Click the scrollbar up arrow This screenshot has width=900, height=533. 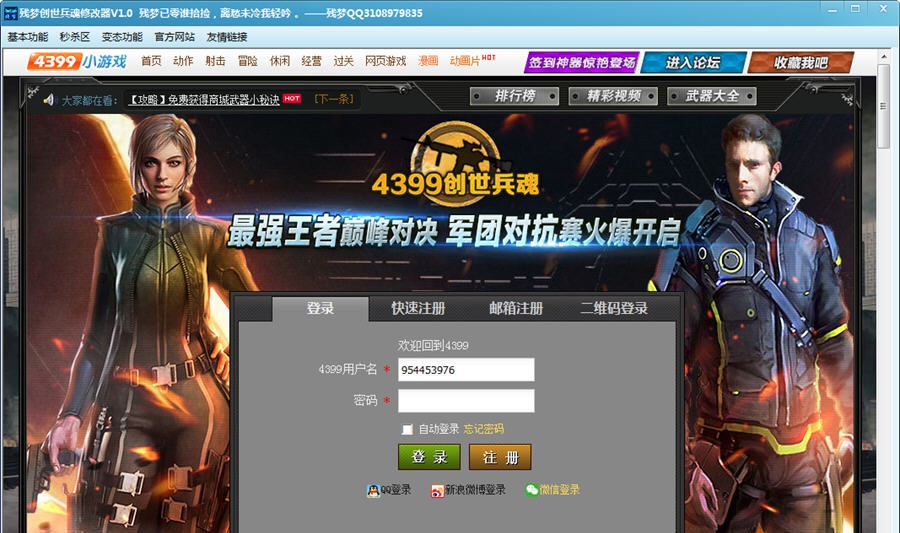(883, 57)
